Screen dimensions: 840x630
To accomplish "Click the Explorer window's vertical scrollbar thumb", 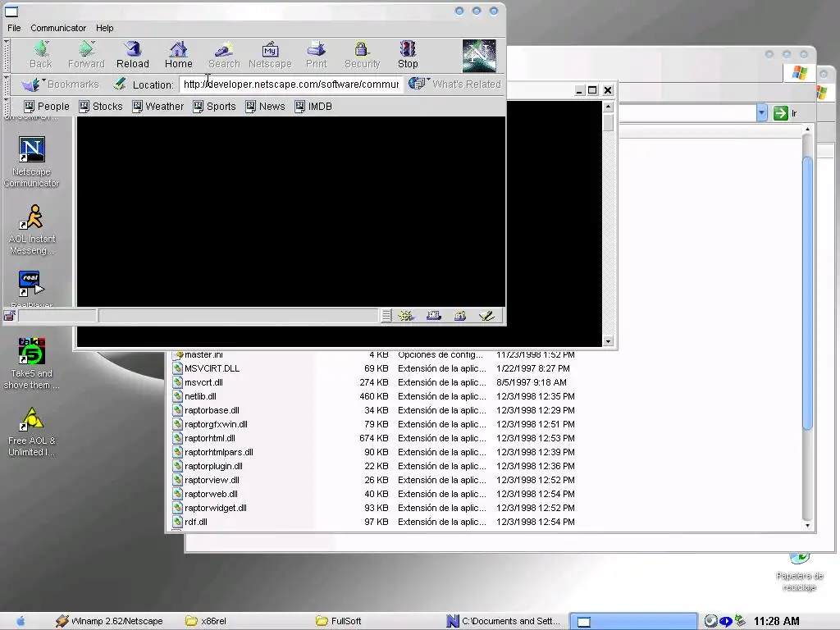I will (x=807, y=292).
